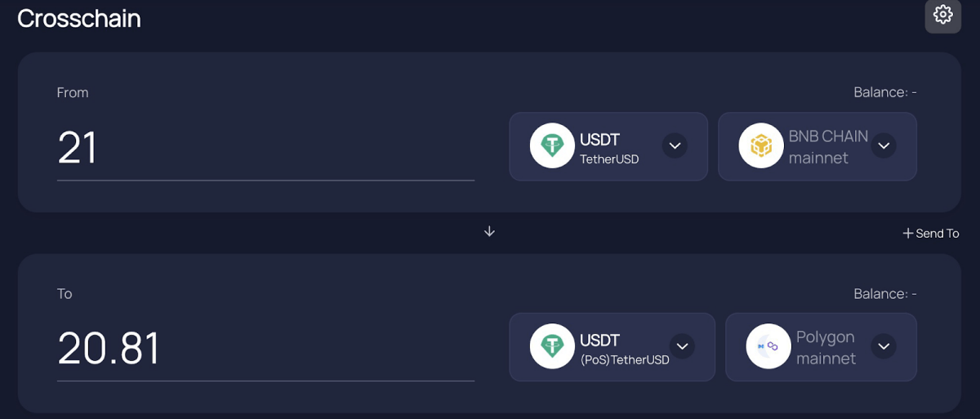Expand the (PoS)TetherUSD token chevron

pos(682,347)
